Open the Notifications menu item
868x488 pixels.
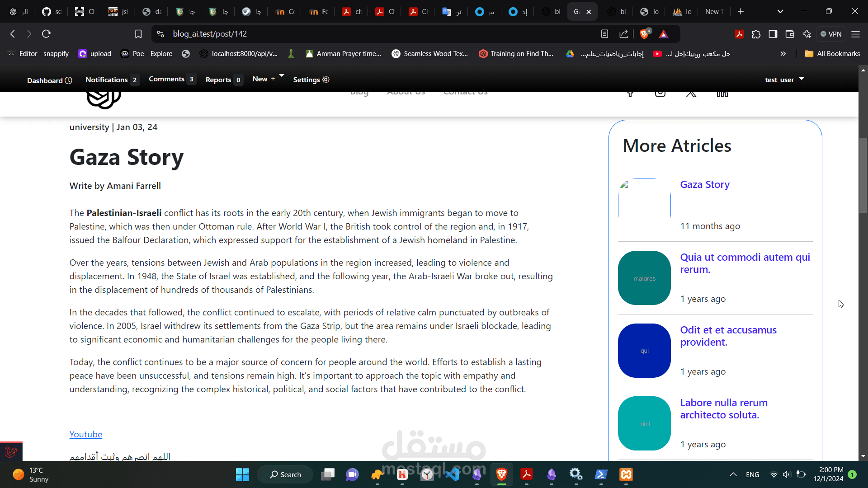pos(107,80)
